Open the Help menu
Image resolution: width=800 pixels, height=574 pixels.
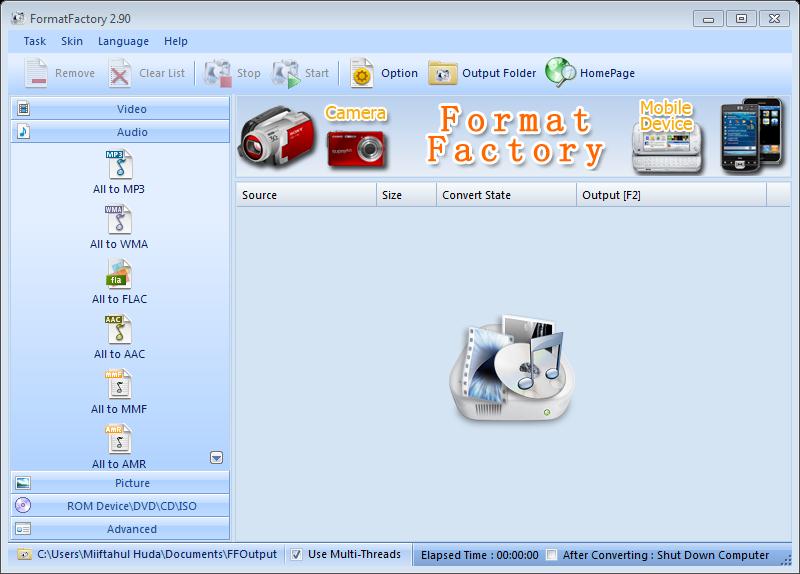point(176,41)
